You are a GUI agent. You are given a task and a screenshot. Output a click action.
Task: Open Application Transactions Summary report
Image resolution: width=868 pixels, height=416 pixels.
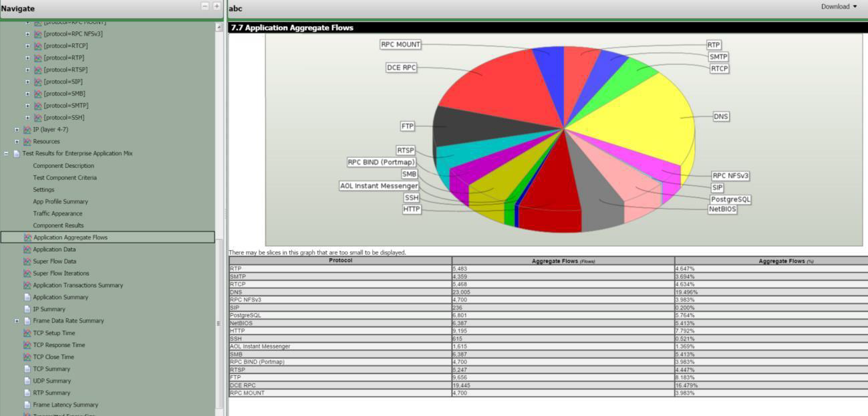(78, 286)
